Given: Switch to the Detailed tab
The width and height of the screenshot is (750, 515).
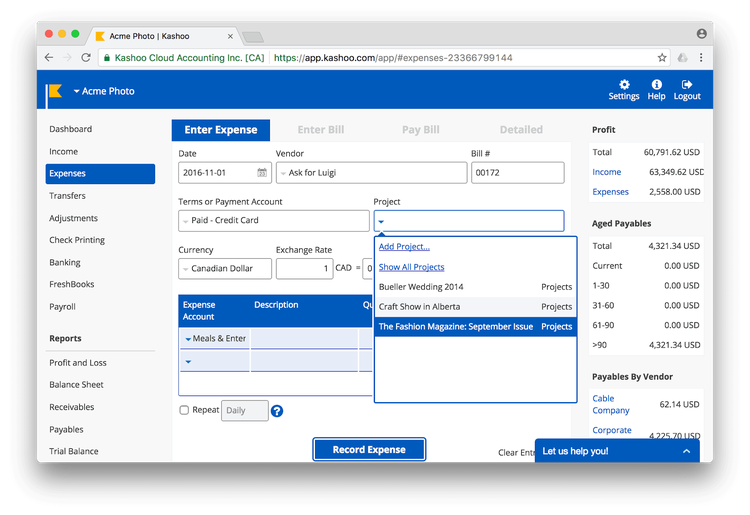Looking at the screenshot, I should click(x=521, y=130).
